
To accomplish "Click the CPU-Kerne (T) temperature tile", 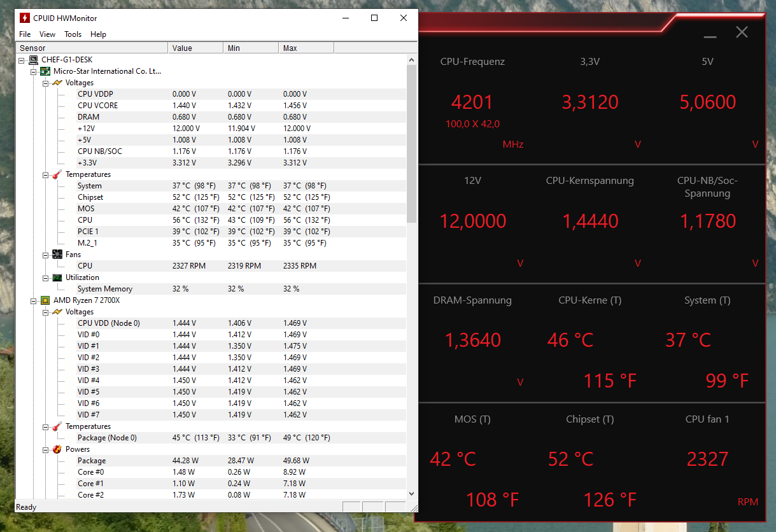I will 590,344.
